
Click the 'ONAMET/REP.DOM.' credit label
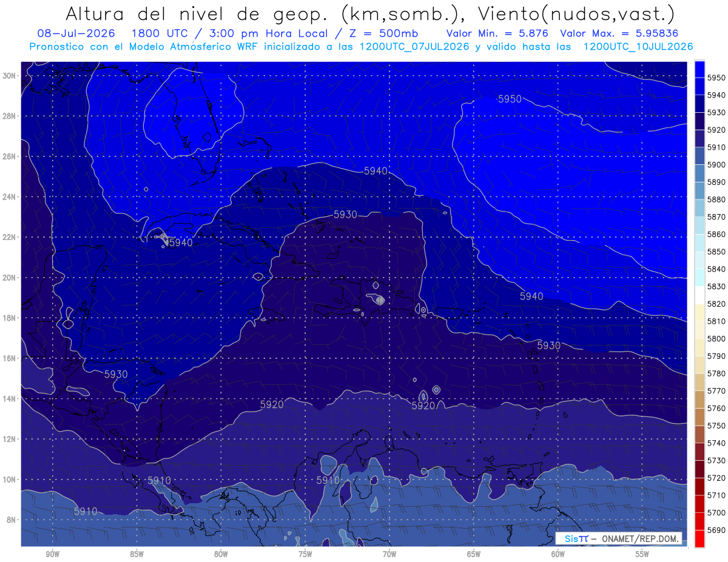tap(640, 538)
